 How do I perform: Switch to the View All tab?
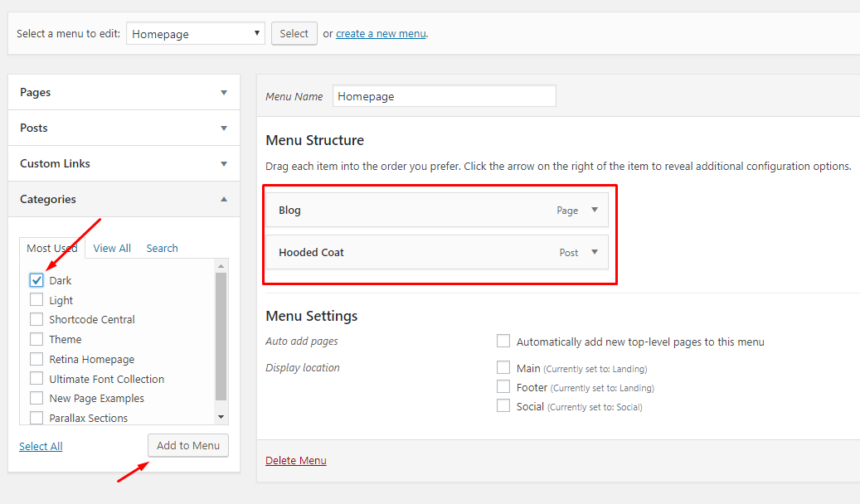coord(112,249)
